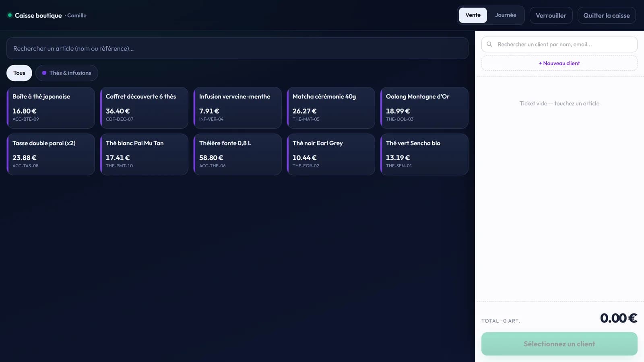644x362 pixels.
Task: Click the Caisse boutique title
Action: [x=38, y=15]
